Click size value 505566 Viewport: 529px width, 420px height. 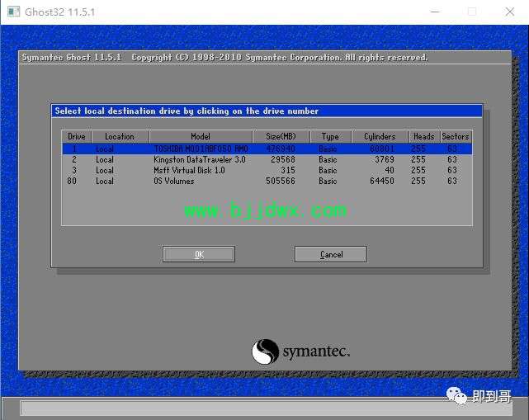point(281,182)
